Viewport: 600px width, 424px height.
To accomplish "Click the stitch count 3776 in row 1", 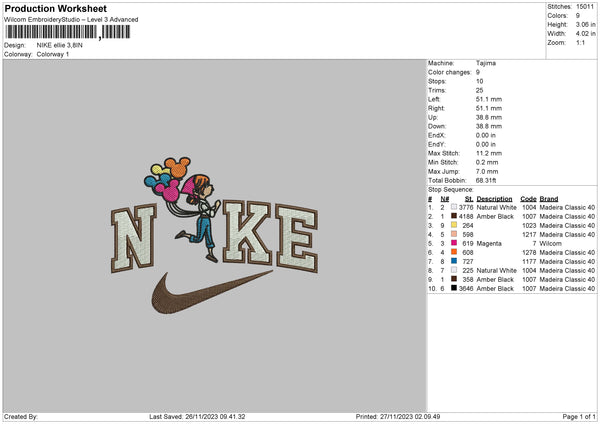I will [x=466, y=207].
